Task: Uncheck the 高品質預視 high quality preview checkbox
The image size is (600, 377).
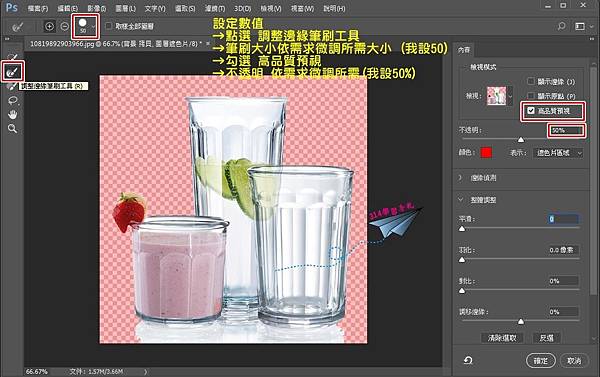Action: coord(531,111)
